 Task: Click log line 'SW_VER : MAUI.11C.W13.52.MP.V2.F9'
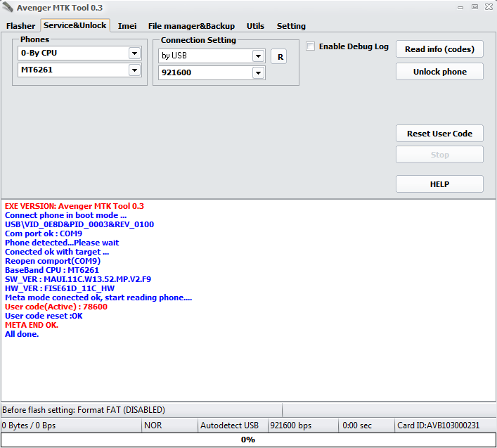pos(78,279)
